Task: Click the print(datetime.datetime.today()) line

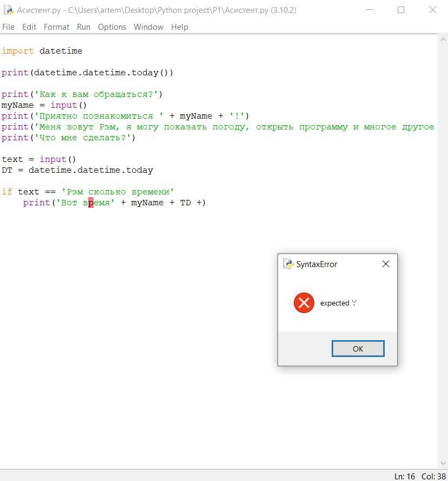Action: point(87,73)
